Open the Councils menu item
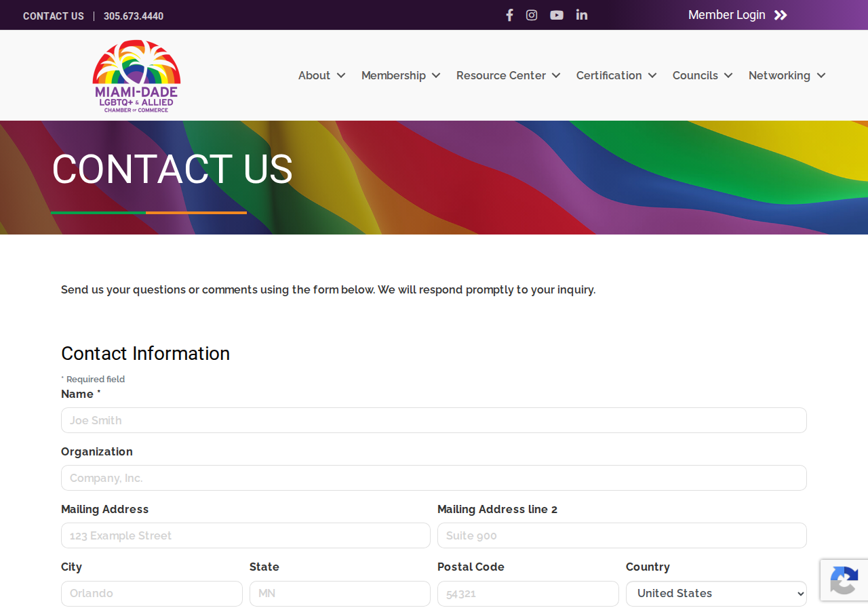Image resolution: width=868 pixels, height=610 pixels. pos(695,75)
